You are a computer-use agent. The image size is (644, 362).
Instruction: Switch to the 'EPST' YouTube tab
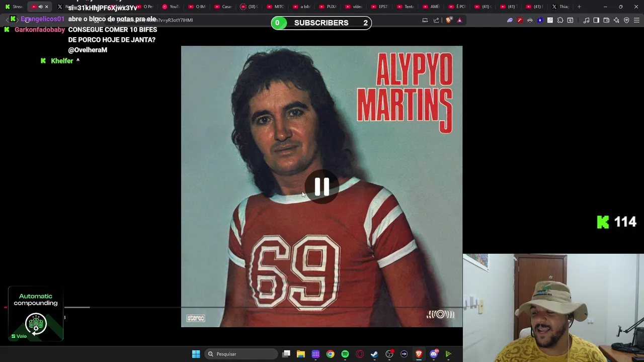click(x=380, y=7)
